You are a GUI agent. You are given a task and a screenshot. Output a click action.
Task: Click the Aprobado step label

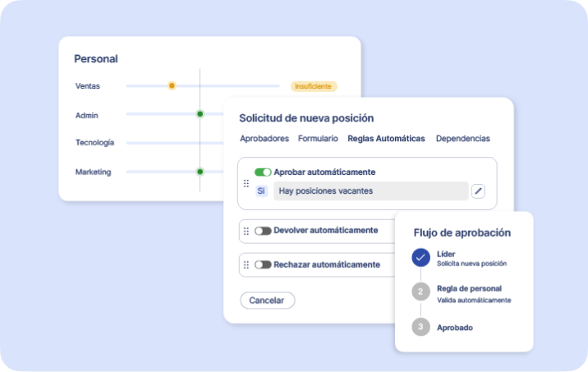[455, 328]
